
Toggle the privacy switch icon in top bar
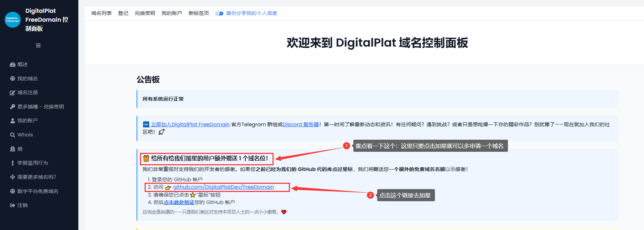pyautogui.click(x=219, y=14)
